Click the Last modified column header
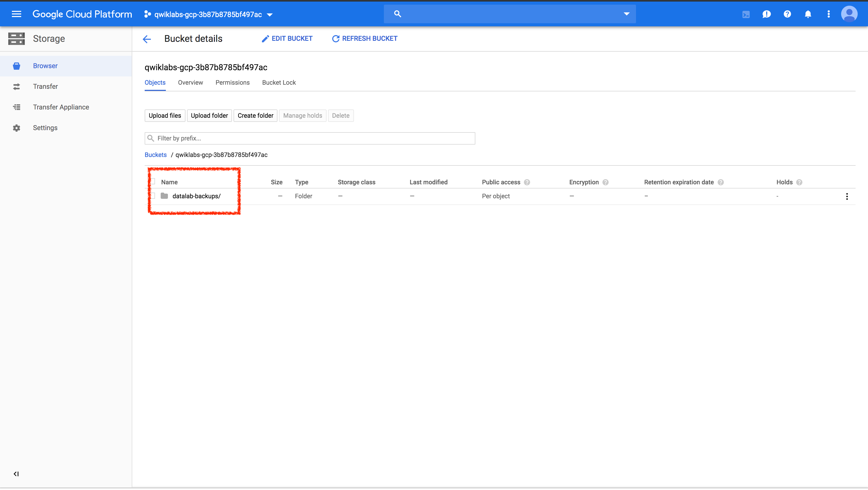 pos(428,182)
